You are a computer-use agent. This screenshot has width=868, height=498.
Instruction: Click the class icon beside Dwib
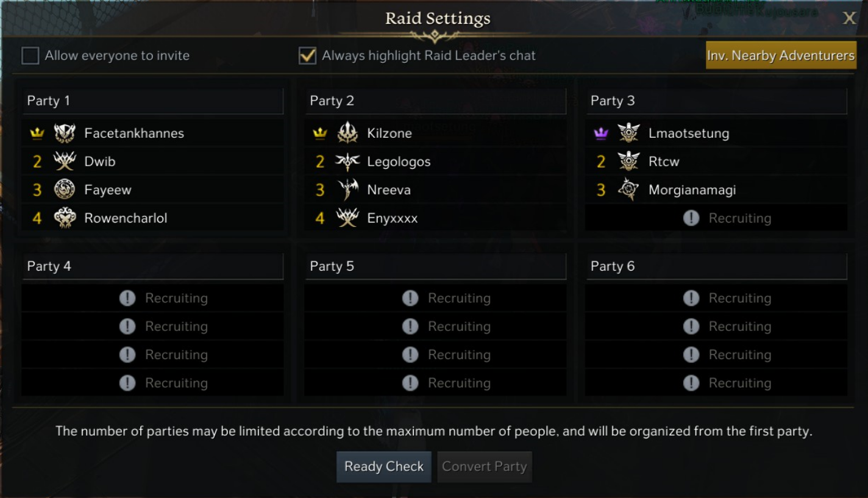point(65,162)
